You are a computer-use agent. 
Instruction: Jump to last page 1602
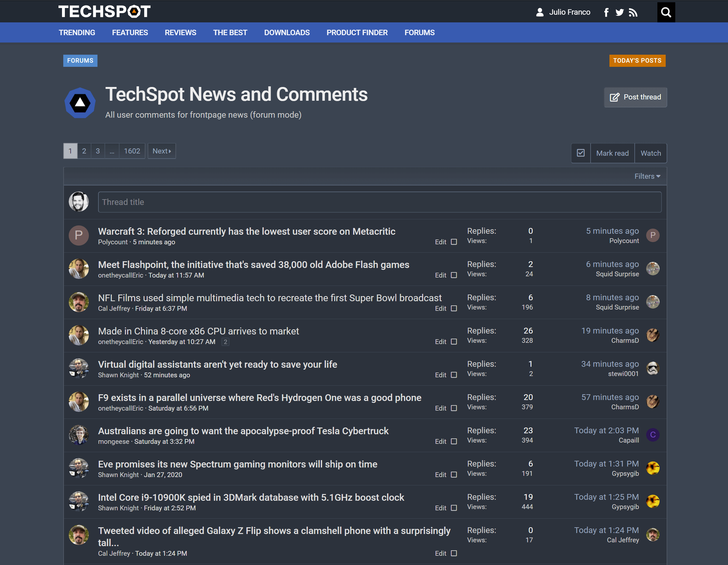tap(132, 151)
